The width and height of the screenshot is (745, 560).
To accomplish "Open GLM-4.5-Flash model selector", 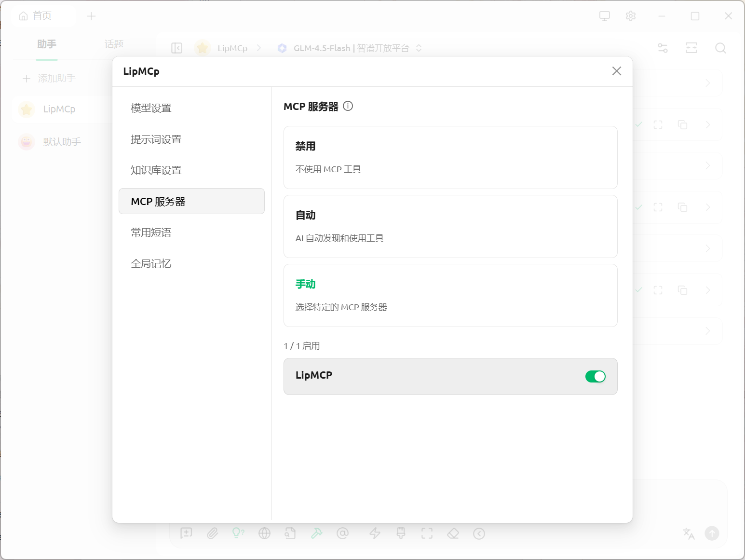I will [350, 48].
